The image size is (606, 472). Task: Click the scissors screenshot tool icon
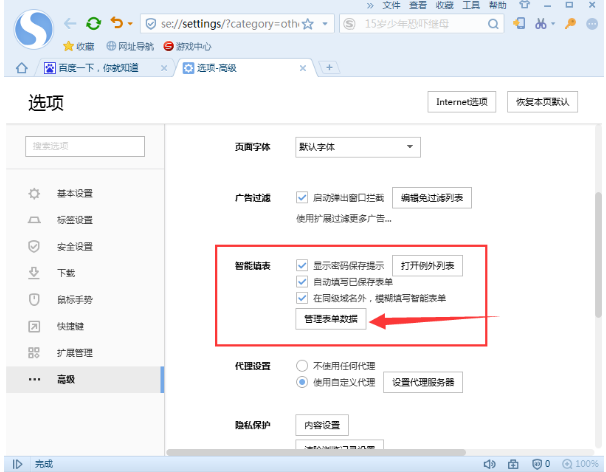[x=540, y=24]
